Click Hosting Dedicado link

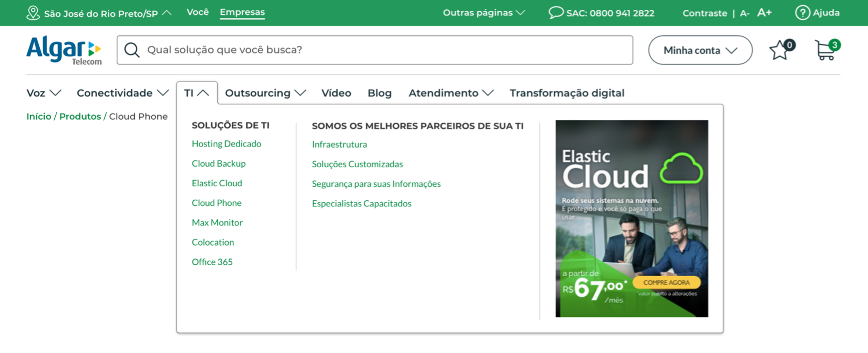[x=227, y=143]
